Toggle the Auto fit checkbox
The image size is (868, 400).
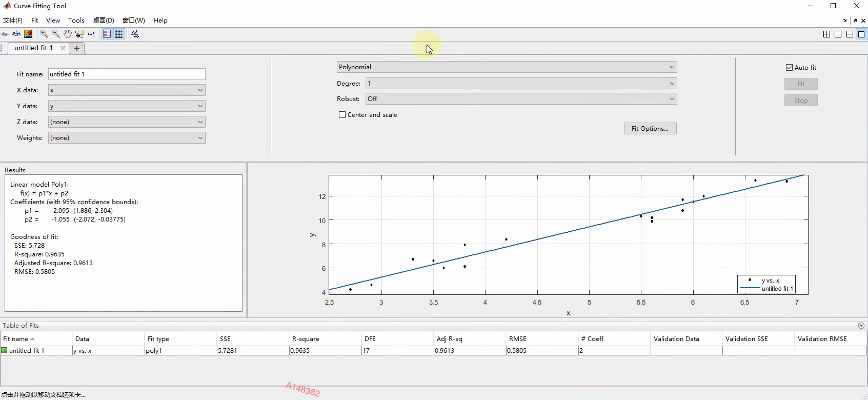coord(789,67)
